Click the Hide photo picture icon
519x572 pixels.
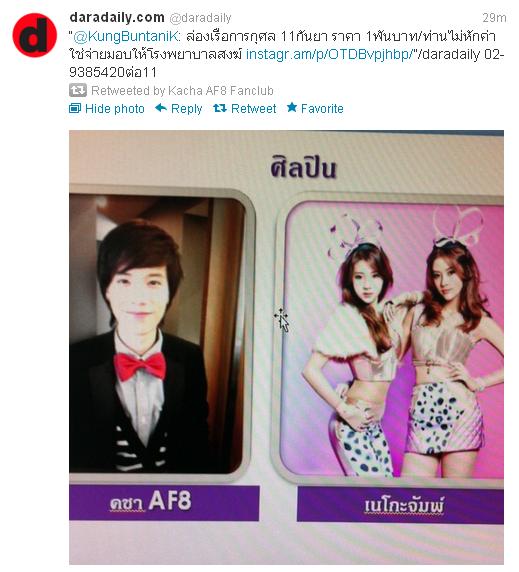click(75, 108)
